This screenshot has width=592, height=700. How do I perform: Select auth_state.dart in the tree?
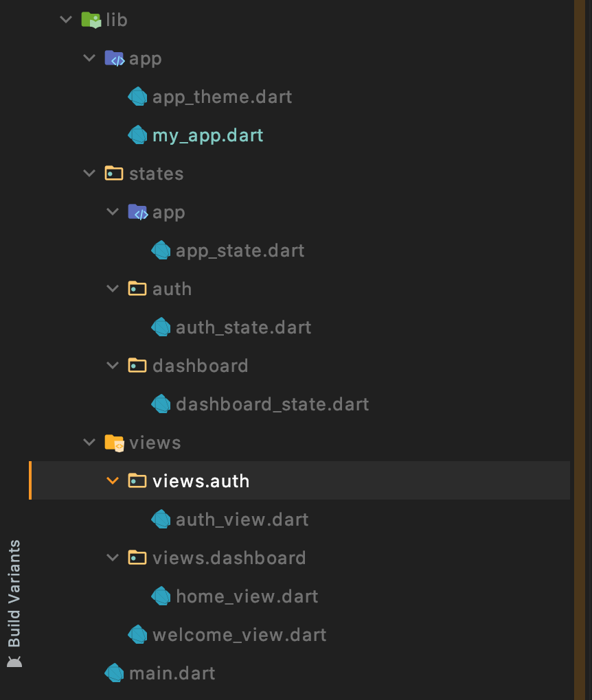243,327
